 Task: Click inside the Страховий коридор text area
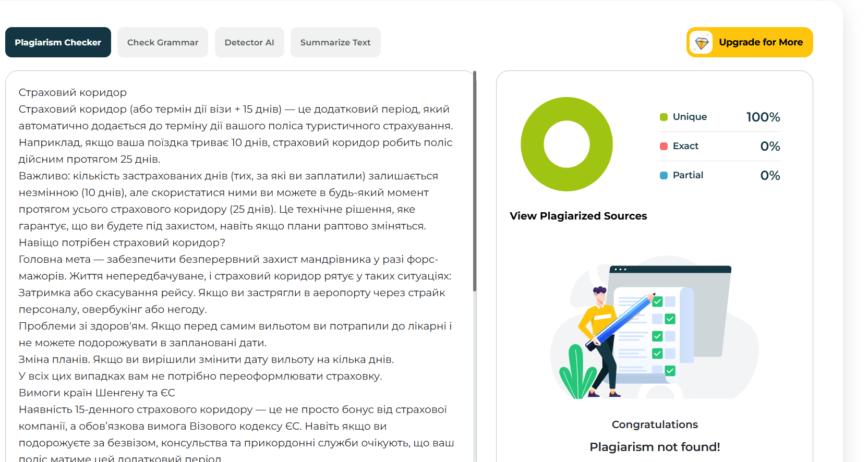click(235, 235)
